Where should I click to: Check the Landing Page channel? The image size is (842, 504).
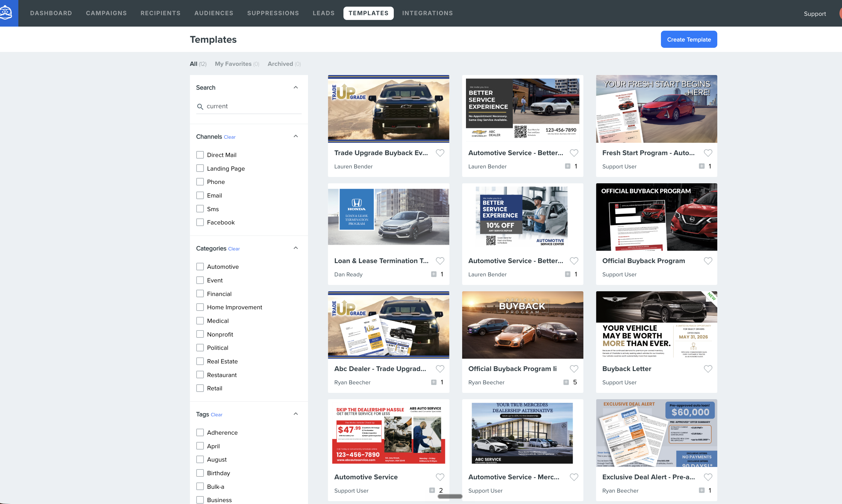coord(200,168)
